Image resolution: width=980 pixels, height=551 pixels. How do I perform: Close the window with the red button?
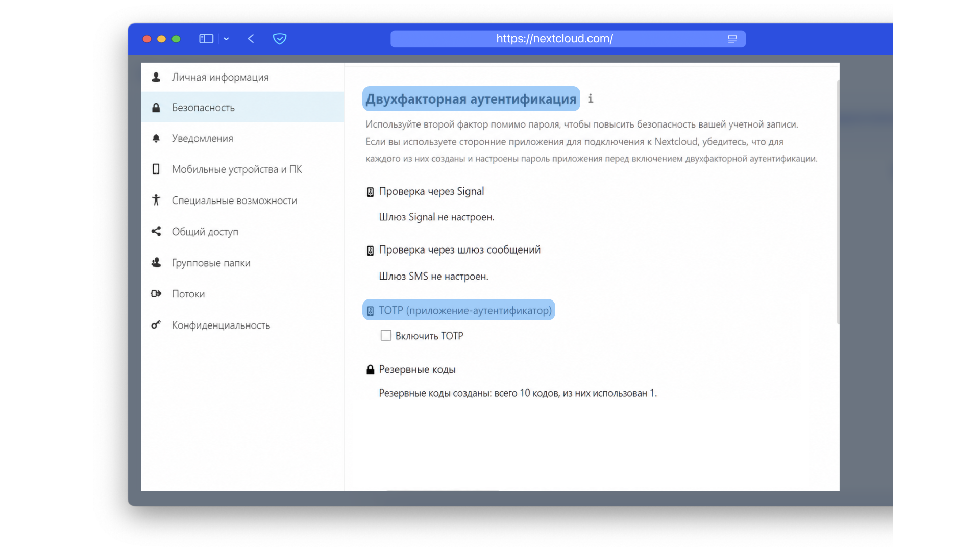click(147, 39)
